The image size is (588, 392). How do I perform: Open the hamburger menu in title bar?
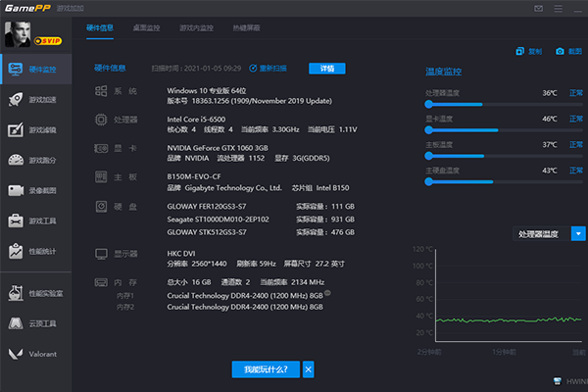point(558,8)
